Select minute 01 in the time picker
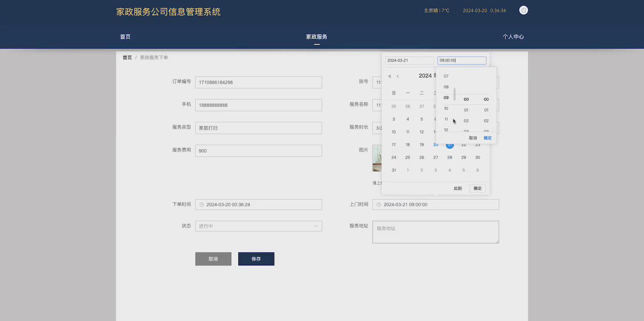 coord(466,110)
